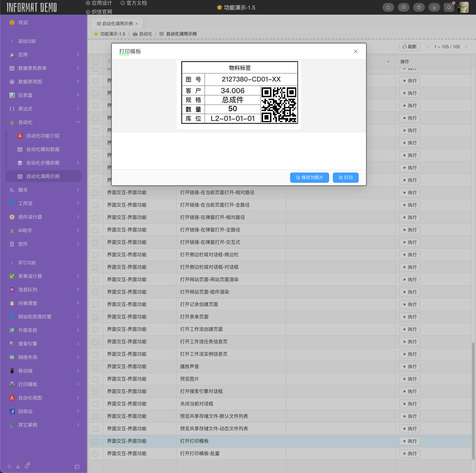Expand the 工作流 sidebar menu
Viewport: 476px width, 473px height.
coord(44,204)
